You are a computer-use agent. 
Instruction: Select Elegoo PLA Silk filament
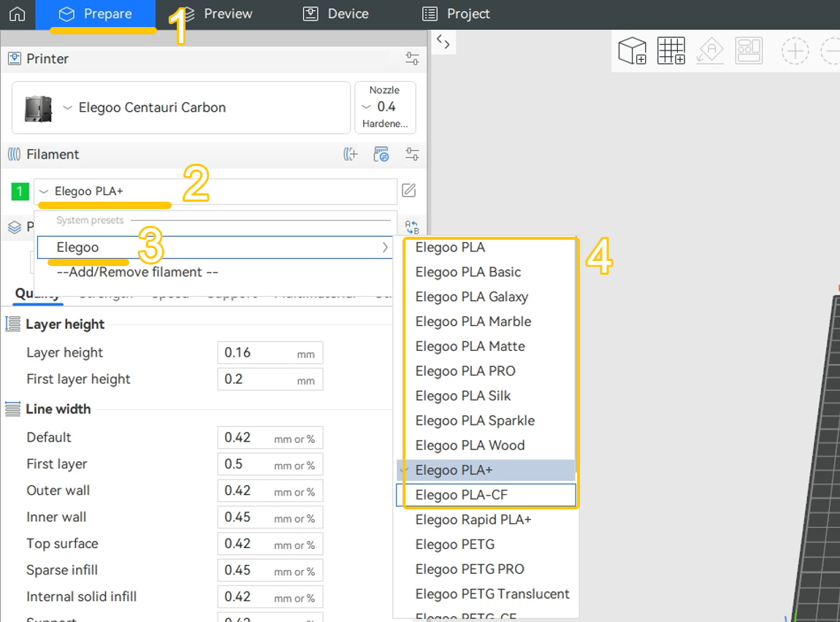click(x=486, y=395)
